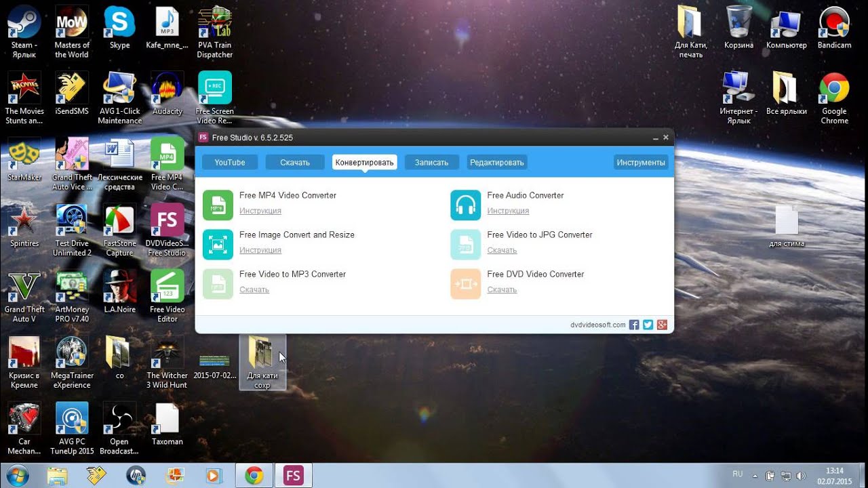
Task: Open Free MP4 Video Converter tile in Free Studio
Action: point(218,205)
